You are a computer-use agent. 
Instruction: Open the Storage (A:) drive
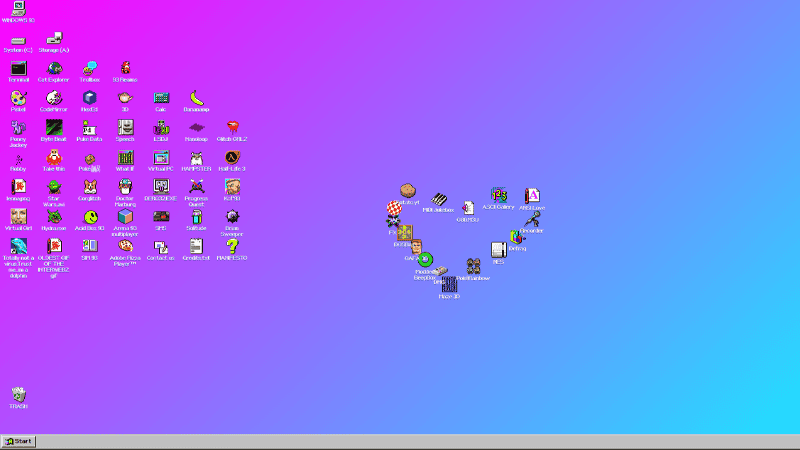[x=54, y=39]
